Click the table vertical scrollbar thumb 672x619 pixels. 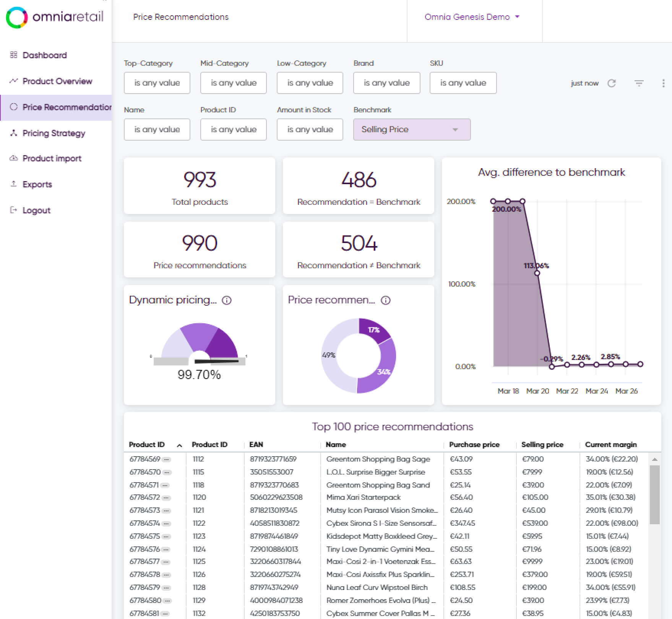click(654, 494)
